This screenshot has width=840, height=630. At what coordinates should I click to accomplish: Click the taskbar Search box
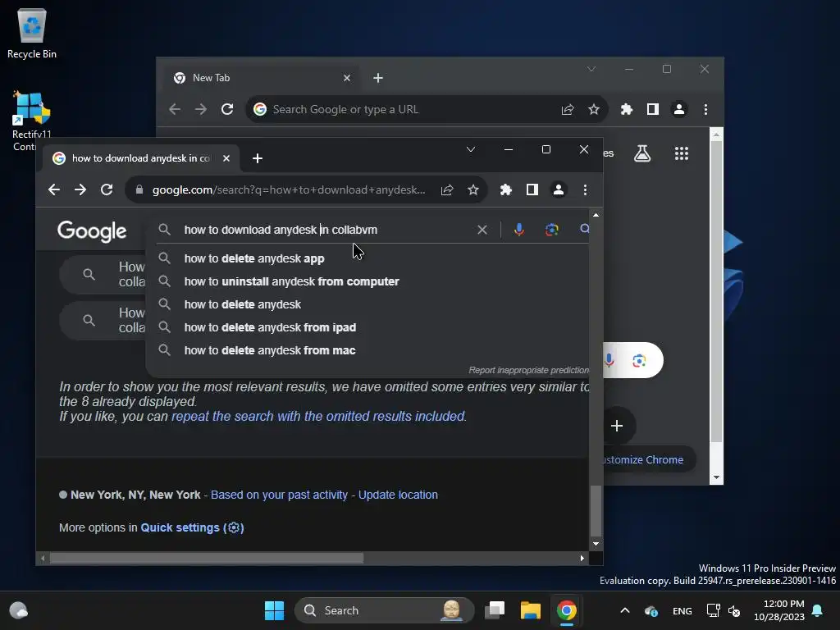pos(384,610)
